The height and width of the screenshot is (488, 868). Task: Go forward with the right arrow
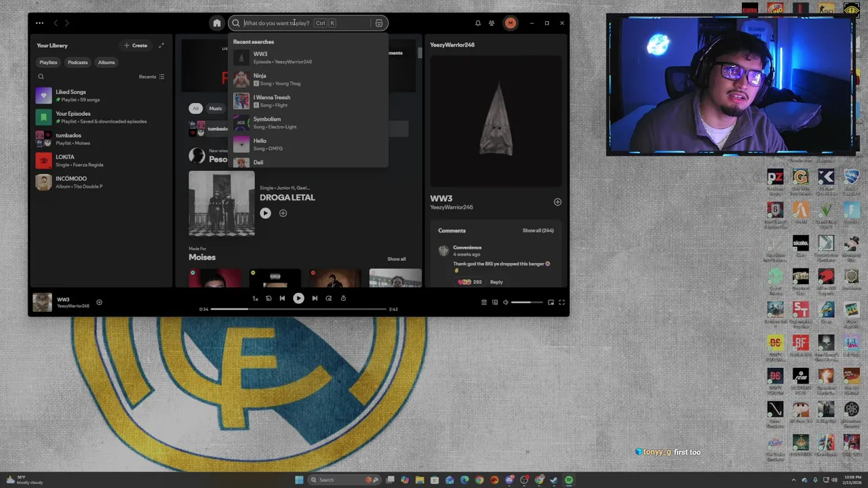point(66,23)
